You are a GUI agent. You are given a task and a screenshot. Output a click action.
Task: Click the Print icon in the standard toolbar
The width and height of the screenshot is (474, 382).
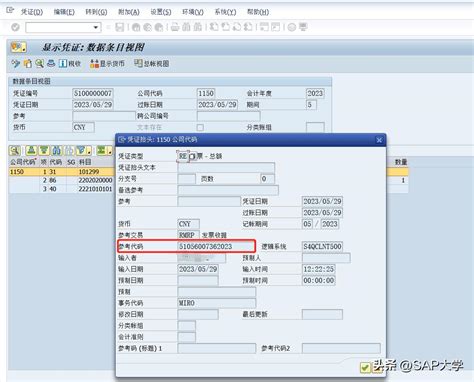(175, 27)
